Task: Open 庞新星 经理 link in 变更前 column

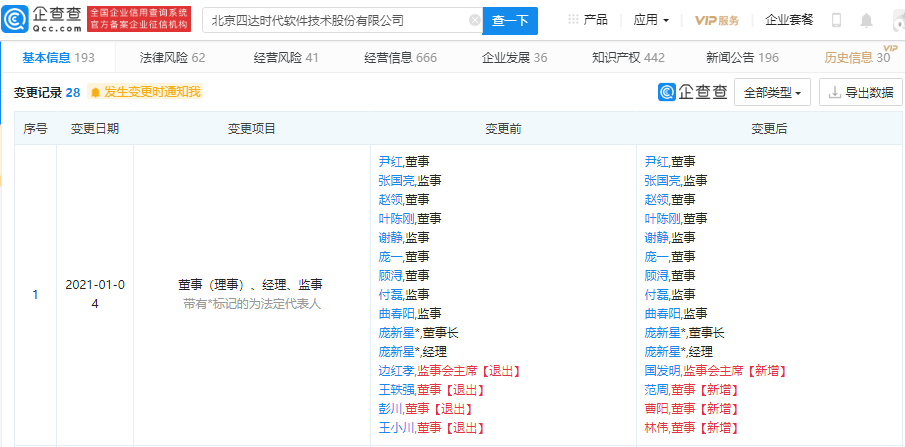Action: coord(397,352)
